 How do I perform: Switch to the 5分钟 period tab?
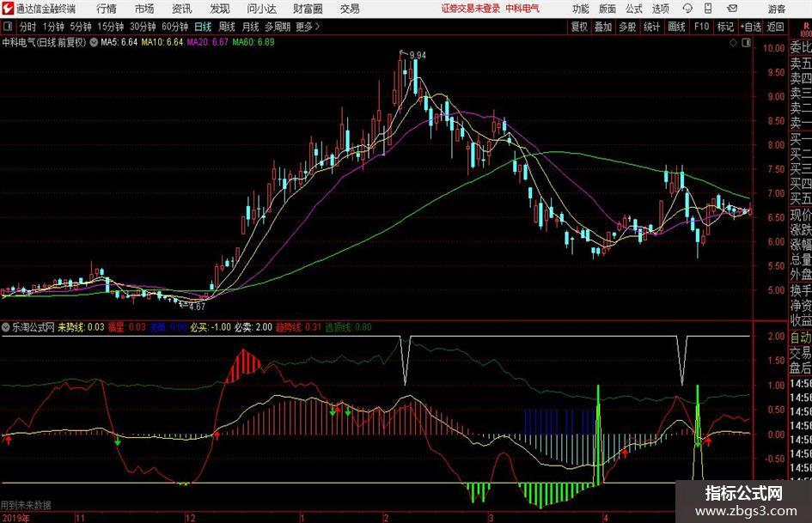[80, 27]
